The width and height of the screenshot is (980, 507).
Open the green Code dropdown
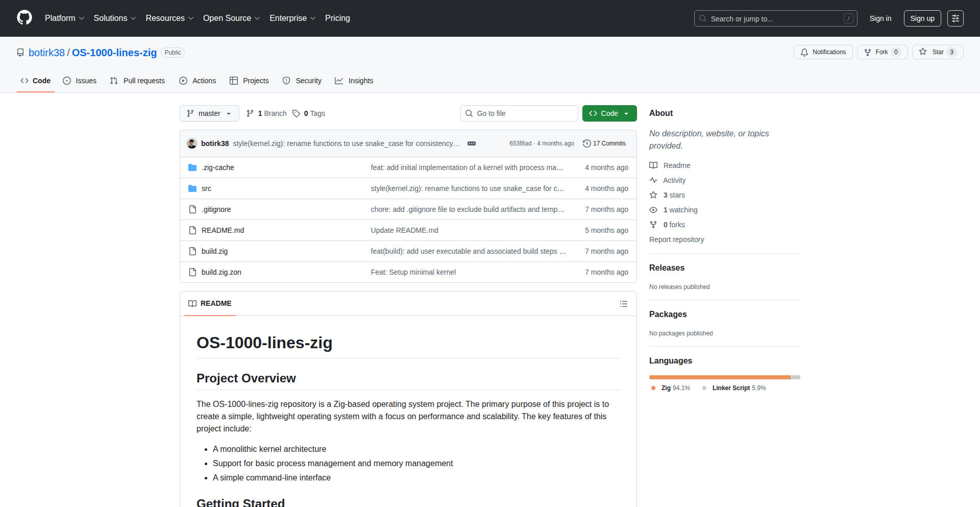click(x=609, y=113)
